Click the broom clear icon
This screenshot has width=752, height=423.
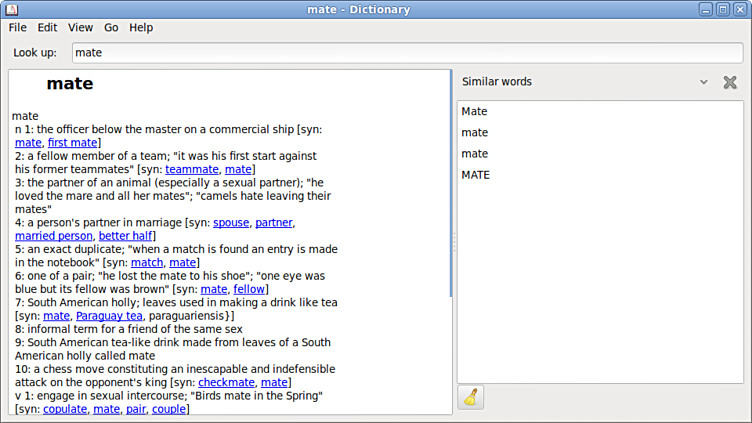(x=471, y=397)
